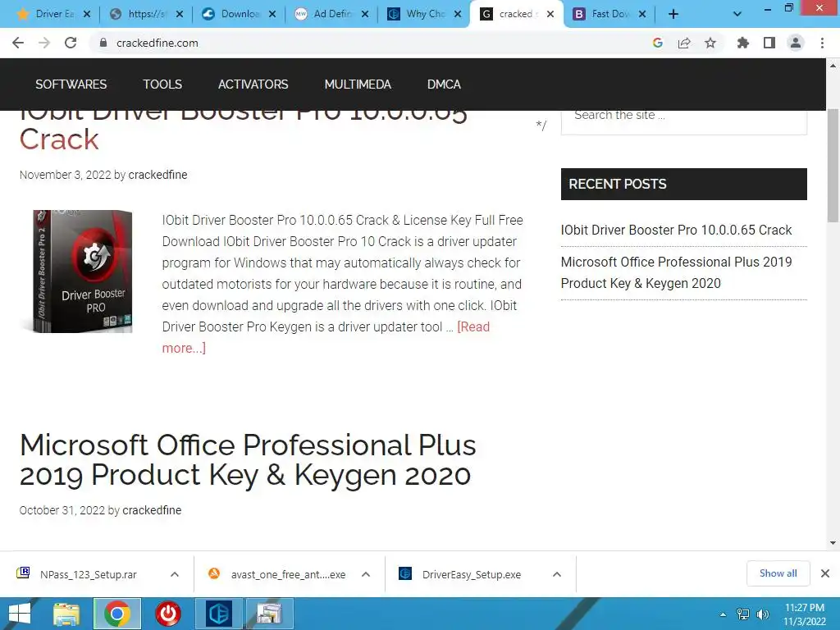Image resolution: width=840 pixels, height=630 pixels.
Task: Click the crackedfine.com address bar
Action: pyautogui.click(x=370, y=43)
